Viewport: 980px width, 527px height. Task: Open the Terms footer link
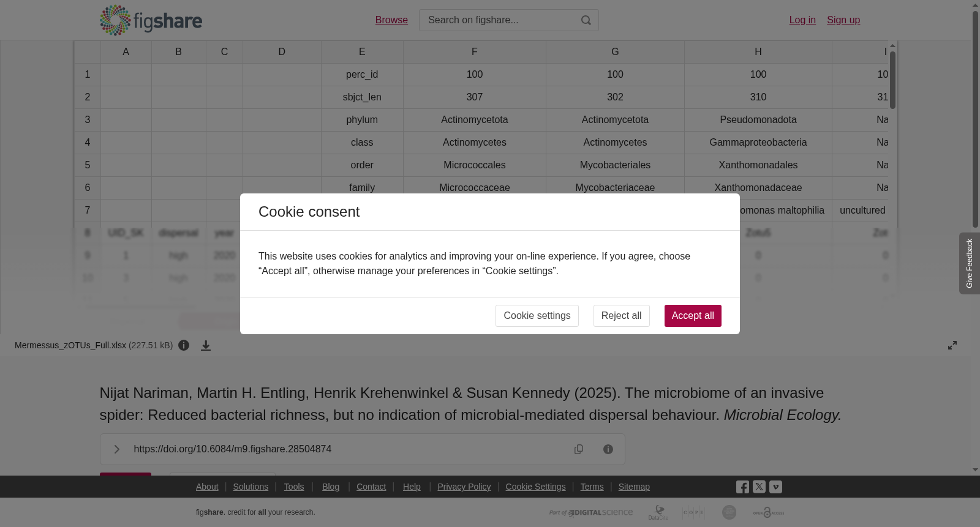[592, 487]
